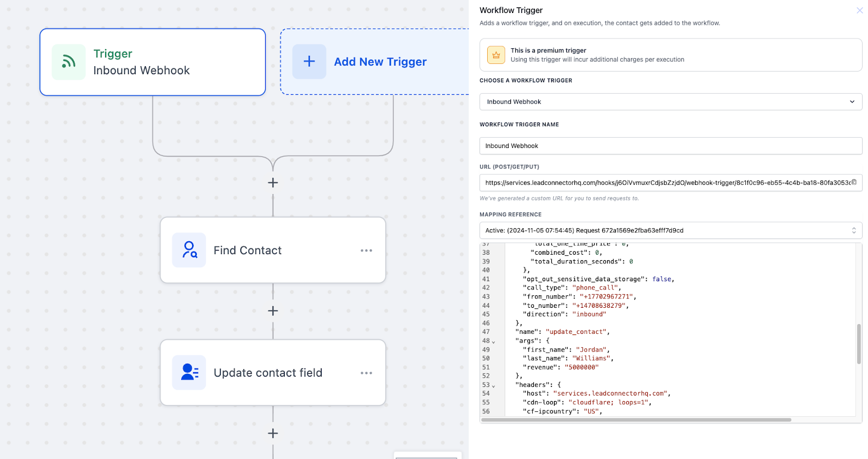Click the horizontal scrollbar below the JSON code
The image size is (868, 459).
pyautogui.click(x=636, y=419)
